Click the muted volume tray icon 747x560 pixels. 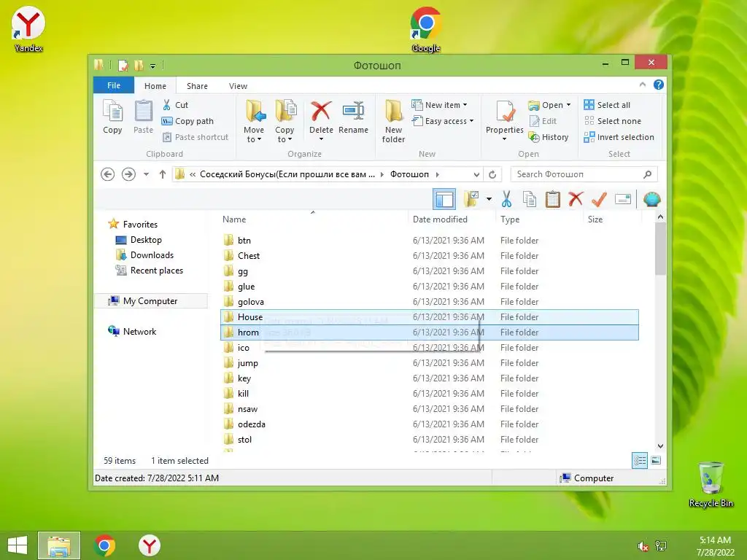point(643,546)
